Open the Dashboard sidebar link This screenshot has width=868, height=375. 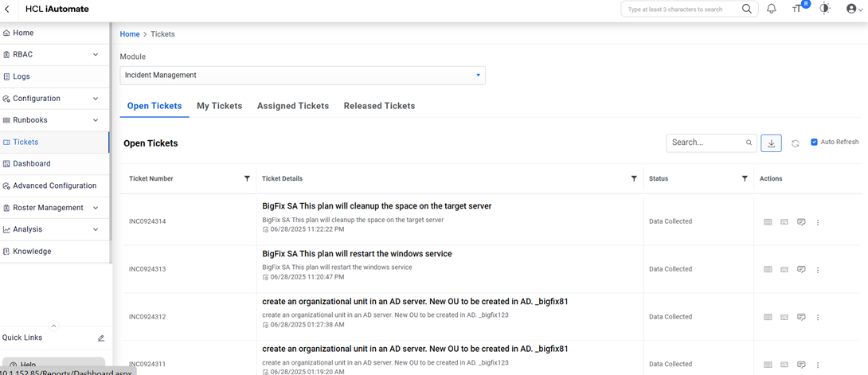(31, 164)
